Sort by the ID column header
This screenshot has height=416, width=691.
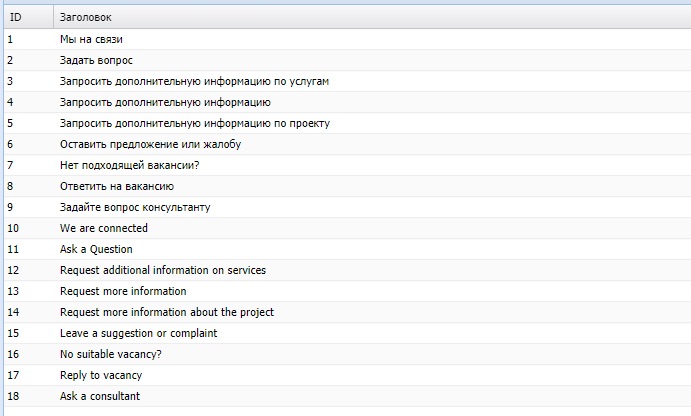(x=16, y=17)
